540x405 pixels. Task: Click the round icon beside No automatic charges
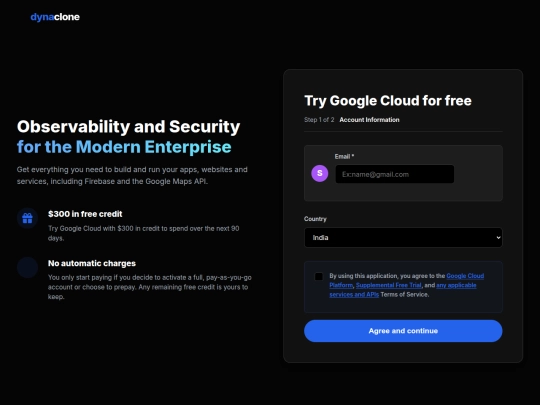(27, 267)
